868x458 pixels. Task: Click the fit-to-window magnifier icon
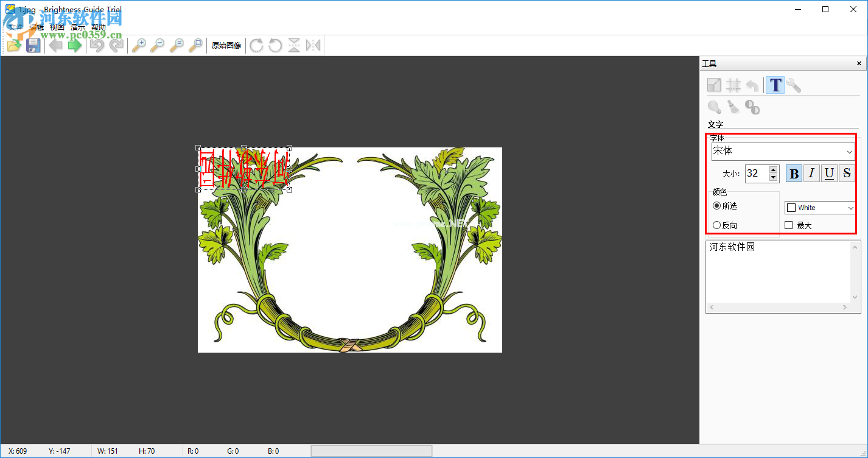coord(195,46)
